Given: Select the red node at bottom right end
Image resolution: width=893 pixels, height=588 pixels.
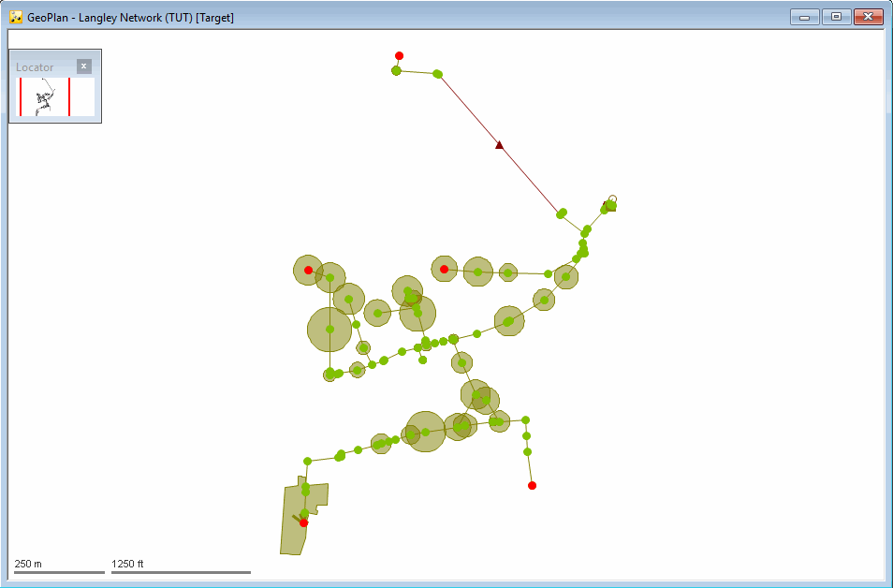Looking at the screenshot, I should 532,485.
